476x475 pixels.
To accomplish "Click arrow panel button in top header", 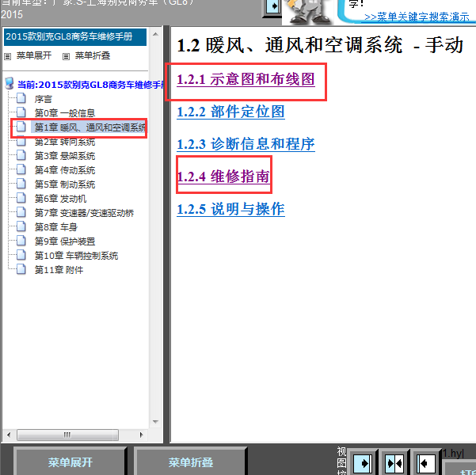I will coord(272,6).
